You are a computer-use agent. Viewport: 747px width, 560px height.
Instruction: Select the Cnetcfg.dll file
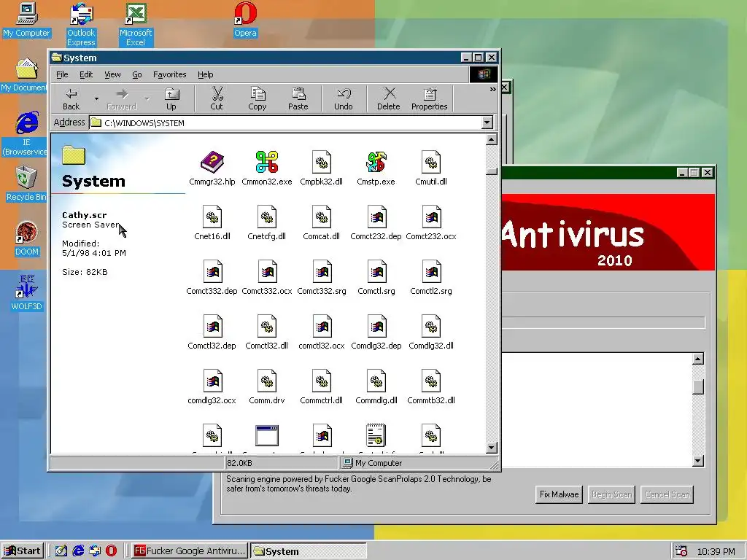(x=267, y=223)
